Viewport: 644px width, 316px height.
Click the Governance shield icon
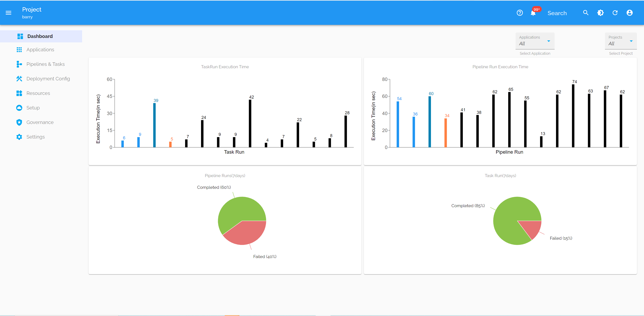point(19,122)
